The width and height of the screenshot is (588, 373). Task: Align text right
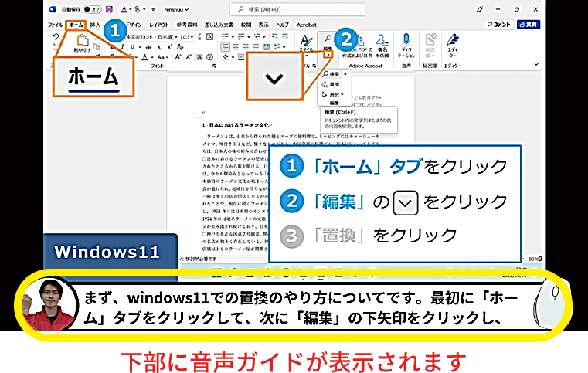tap(246, 47)
